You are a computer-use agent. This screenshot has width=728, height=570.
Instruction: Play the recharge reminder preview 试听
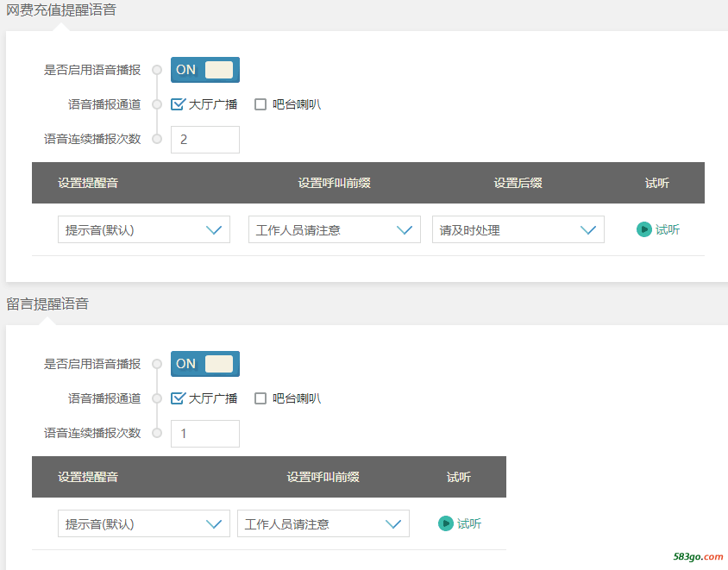pos(658,229)
